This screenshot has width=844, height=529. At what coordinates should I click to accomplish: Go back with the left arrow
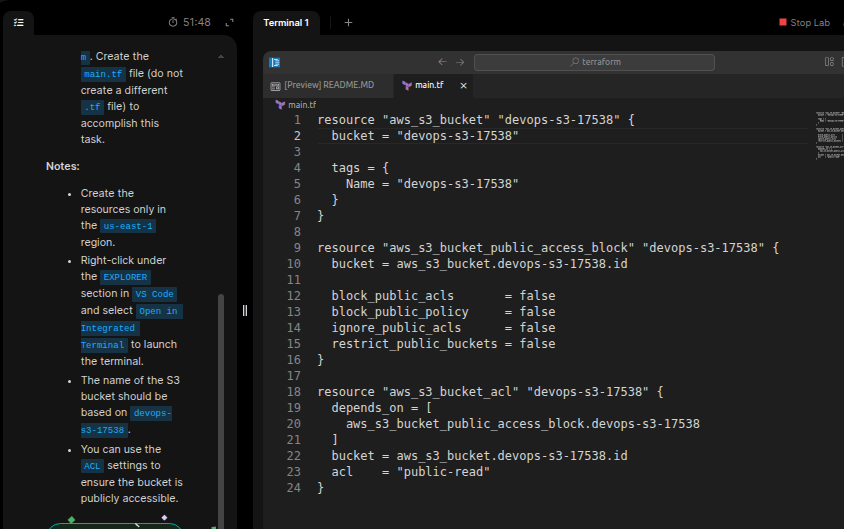tap(442, 62)
